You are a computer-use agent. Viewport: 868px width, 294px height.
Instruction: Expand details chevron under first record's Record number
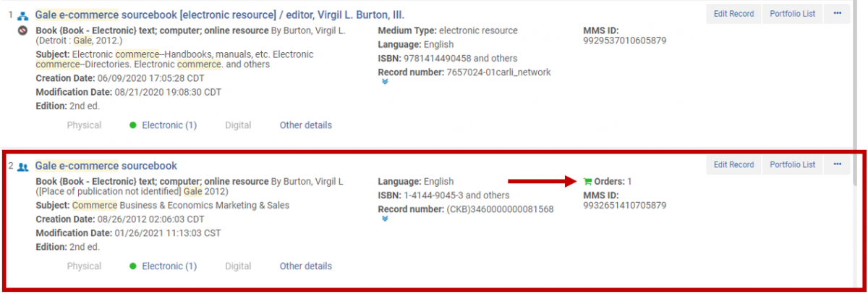(385, 82)
